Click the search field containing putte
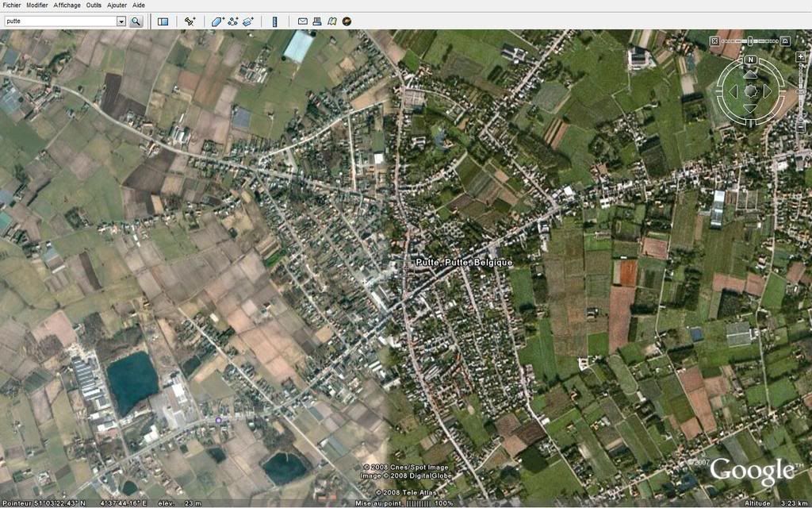Viewport: 812px width, 508px height. pyautogui.click(x=59, y=21)
